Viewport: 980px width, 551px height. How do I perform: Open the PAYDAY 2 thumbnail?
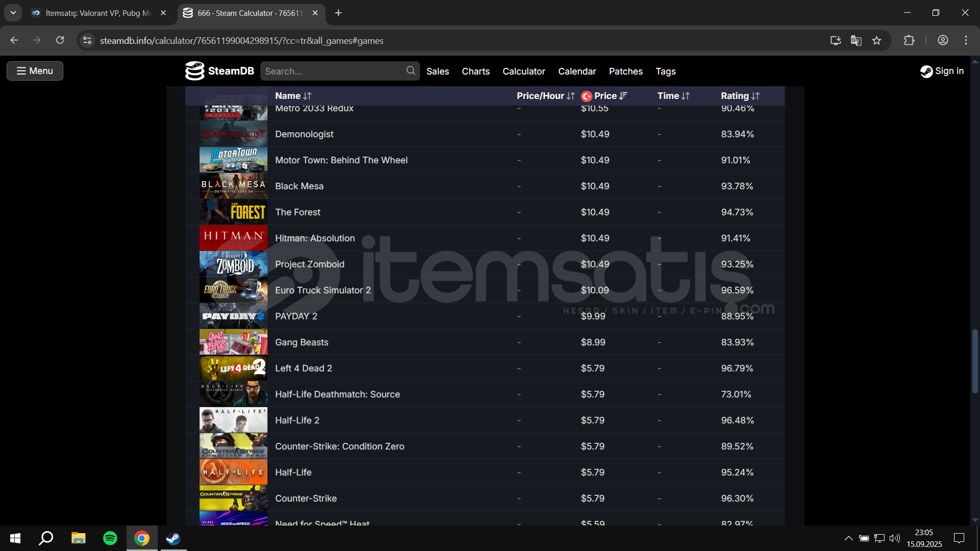point(233,316)
